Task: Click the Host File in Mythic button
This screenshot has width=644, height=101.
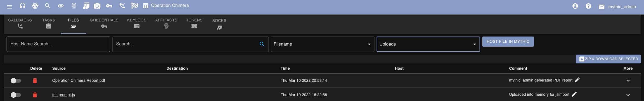Action: tap(508, 42)
